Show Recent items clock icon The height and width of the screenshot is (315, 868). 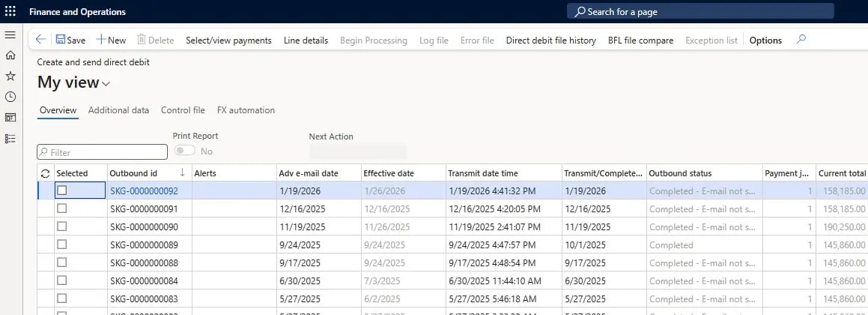[x=10, y=97]
